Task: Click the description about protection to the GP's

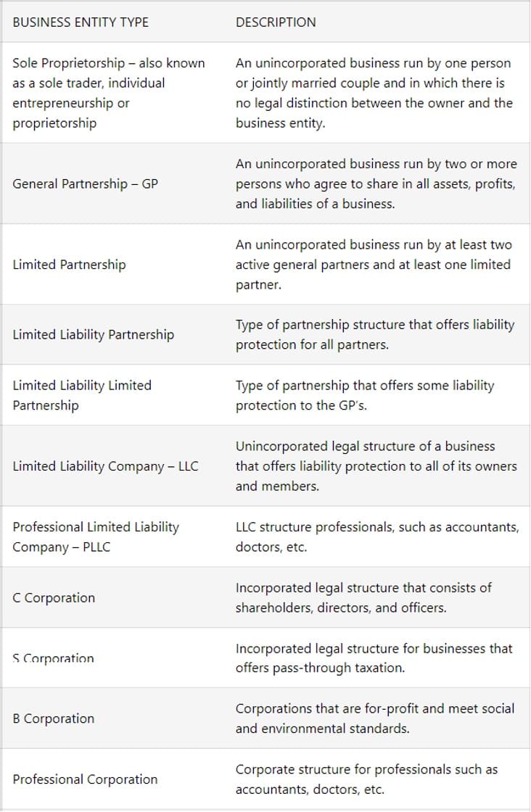Action: 364,395
